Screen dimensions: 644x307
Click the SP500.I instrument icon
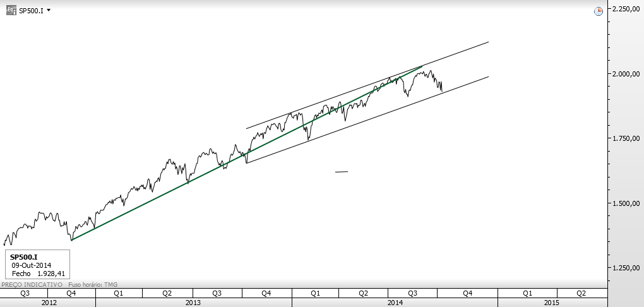click(x=11, y=10)
